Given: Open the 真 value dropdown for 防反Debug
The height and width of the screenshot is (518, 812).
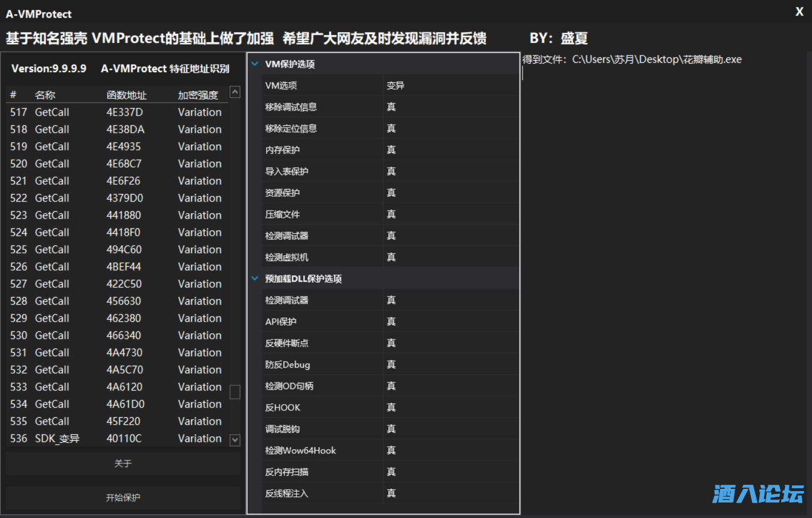Looking at the screenshot, I should point(451,365).
